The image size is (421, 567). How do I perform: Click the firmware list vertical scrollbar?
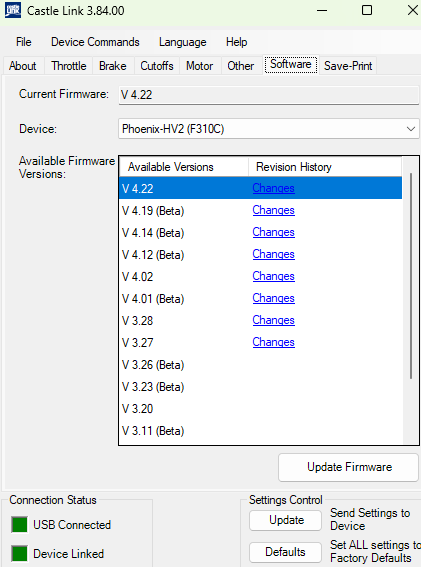coord(411,276)
